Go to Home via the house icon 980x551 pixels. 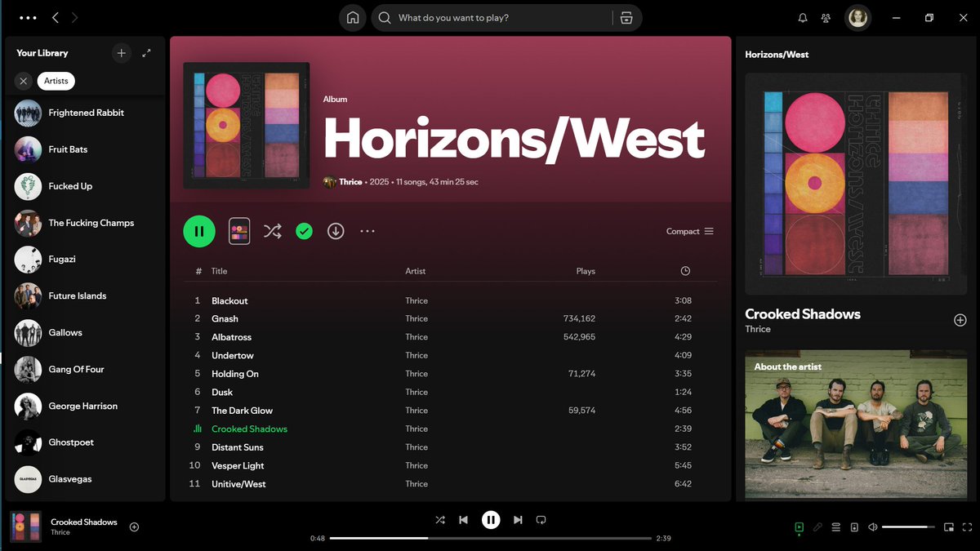pos(353,18)
